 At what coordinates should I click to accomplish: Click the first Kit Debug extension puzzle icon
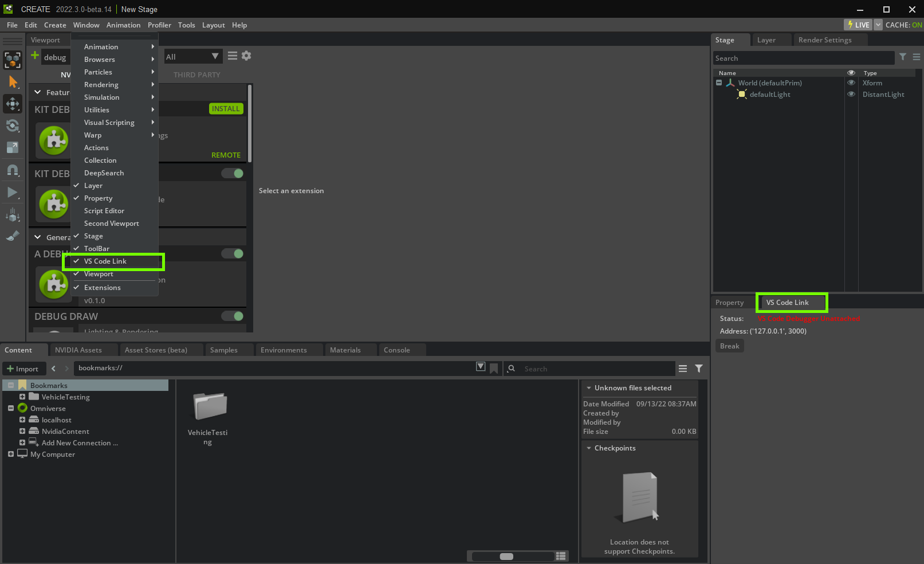54,140
